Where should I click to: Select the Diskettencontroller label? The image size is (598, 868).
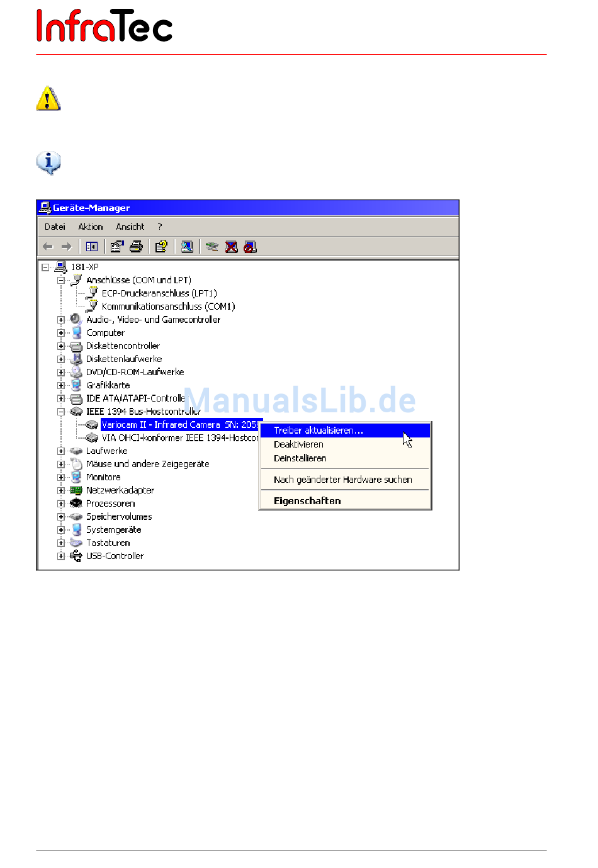[x=123, y=346]
